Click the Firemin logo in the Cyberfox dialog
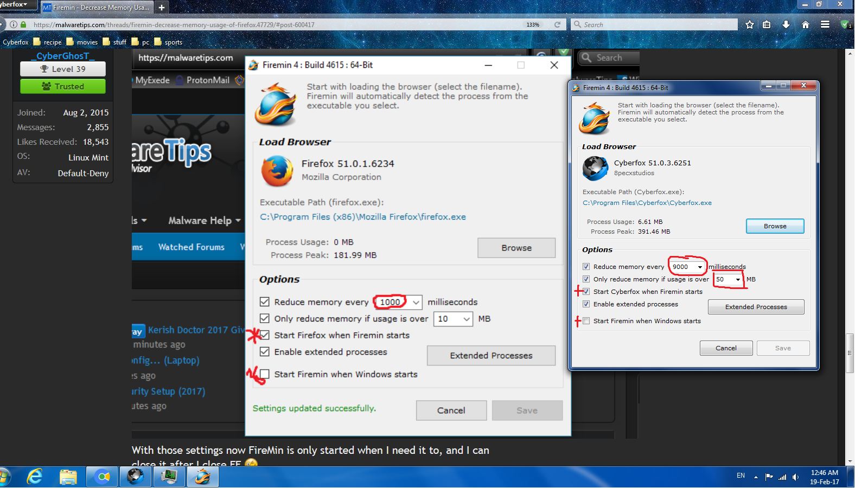 (595, 119)
